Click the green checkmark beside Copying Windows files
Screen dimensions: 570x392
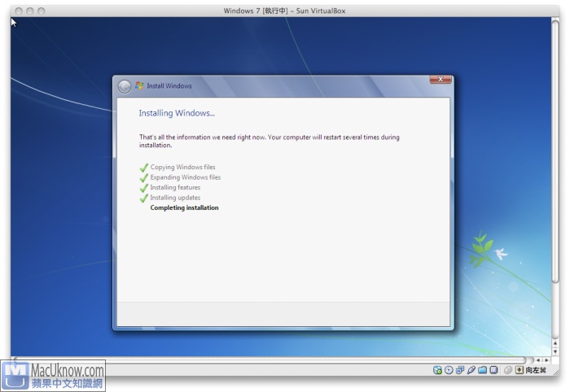[144, 168]
